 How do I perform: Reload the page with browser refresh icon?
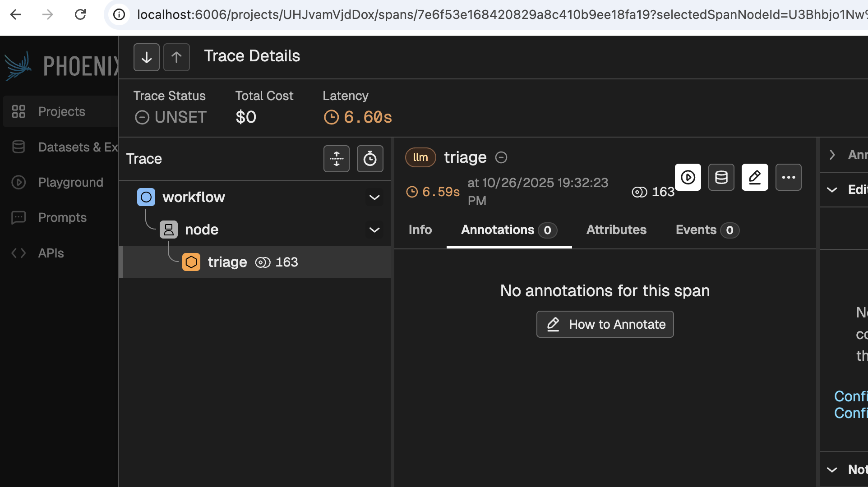80,15
